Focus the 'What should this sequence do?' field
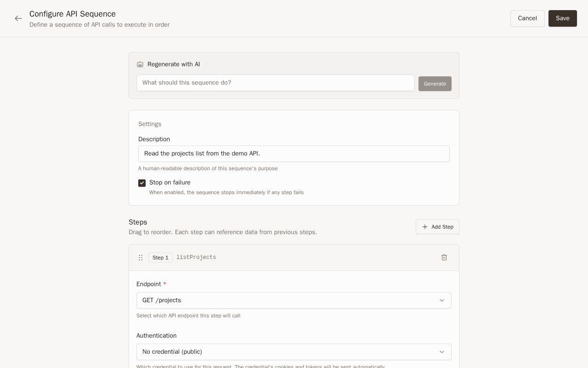588x368 pixels. pos(276,83)
